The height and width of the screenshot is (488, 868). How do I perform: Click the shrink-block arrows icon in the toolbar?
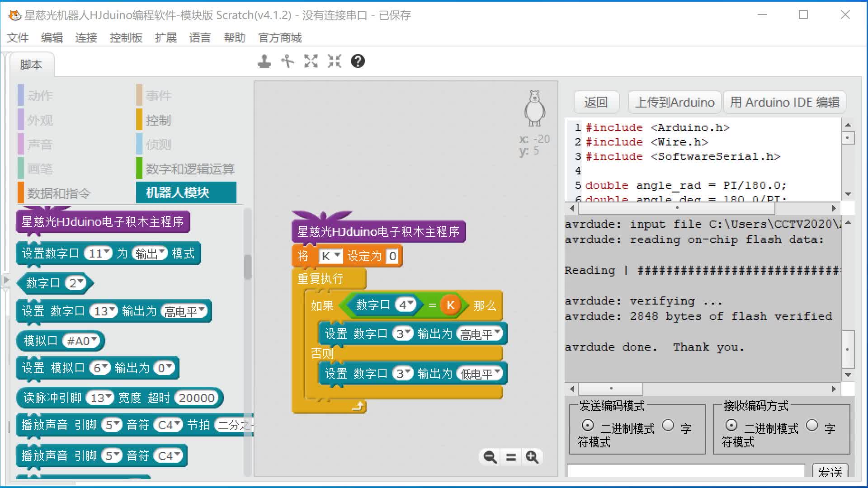pyautogui.click(x=334, y=61)
